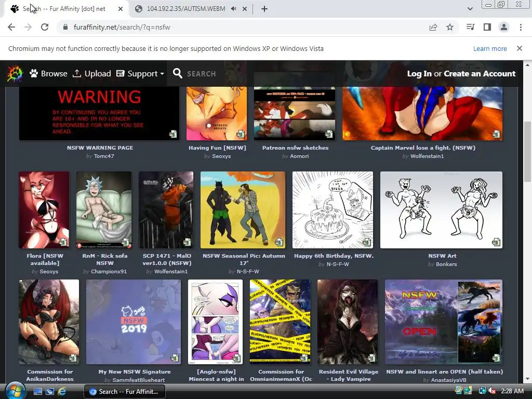Open the Browse menu item

click(x=48, y=74)
